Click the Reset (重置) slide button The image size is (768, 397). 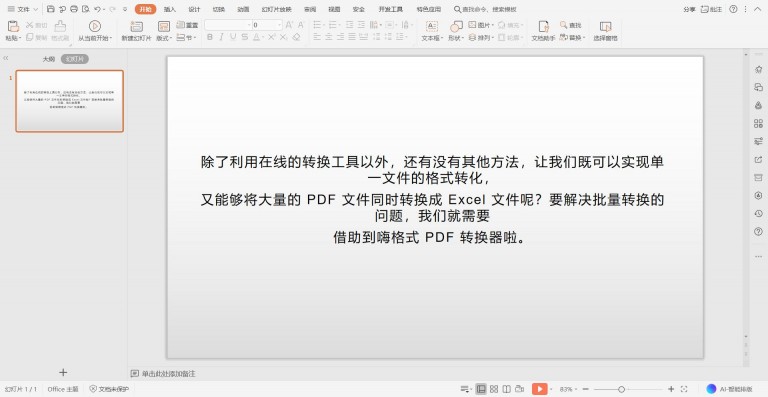point(187,25)
